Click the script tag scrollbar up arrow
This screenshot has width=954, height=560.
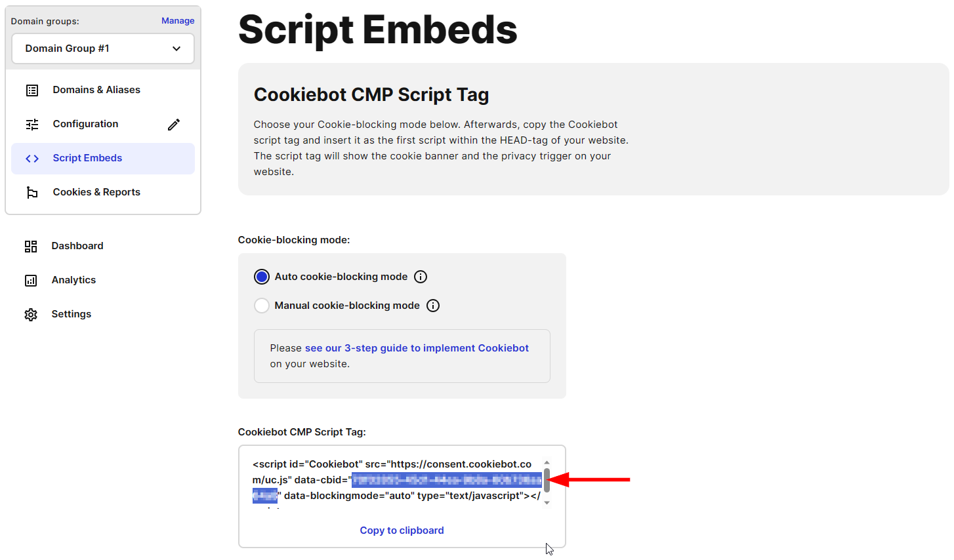click(547, 463)
